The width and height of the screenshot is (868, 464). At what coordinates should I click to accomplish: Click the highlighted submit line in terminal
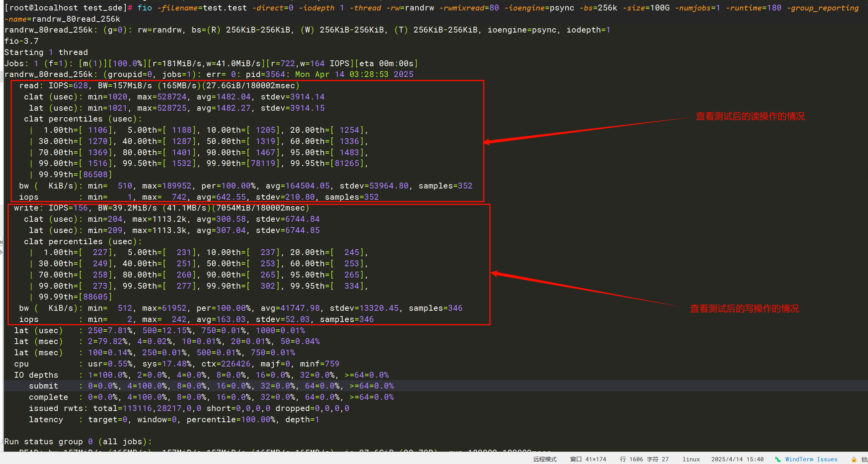coord(211,386)
